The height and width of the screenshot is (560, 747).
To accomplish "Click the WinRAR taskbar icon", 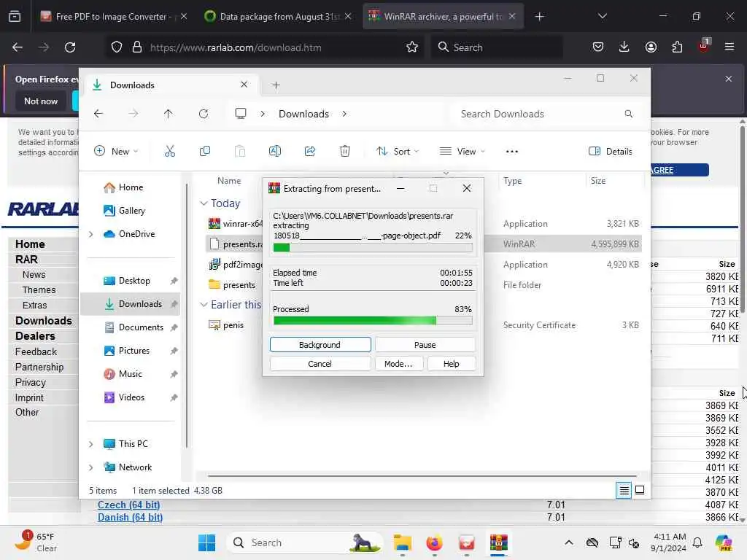I will point(499,542).
